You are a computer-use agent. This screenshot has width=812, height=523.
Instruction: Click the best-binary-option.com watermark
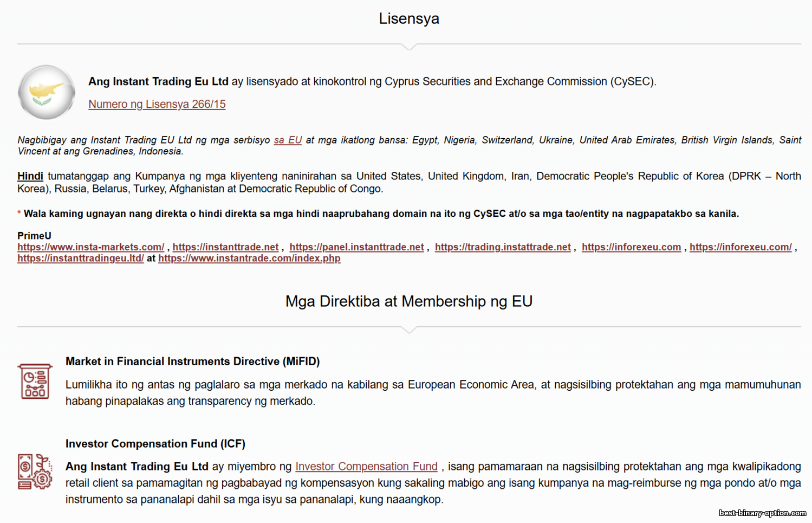[x=762, y=513]
